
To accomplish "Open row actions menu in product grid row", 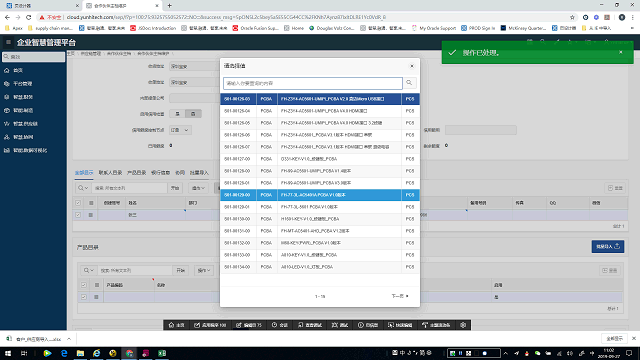I will [96, 297].
